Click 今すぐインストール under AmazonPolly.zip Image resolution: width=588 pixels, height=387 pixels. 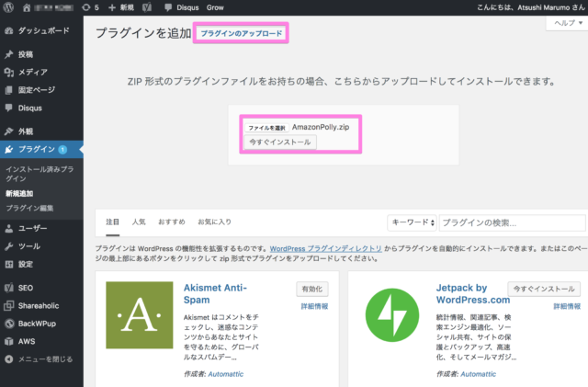[280, 142]
